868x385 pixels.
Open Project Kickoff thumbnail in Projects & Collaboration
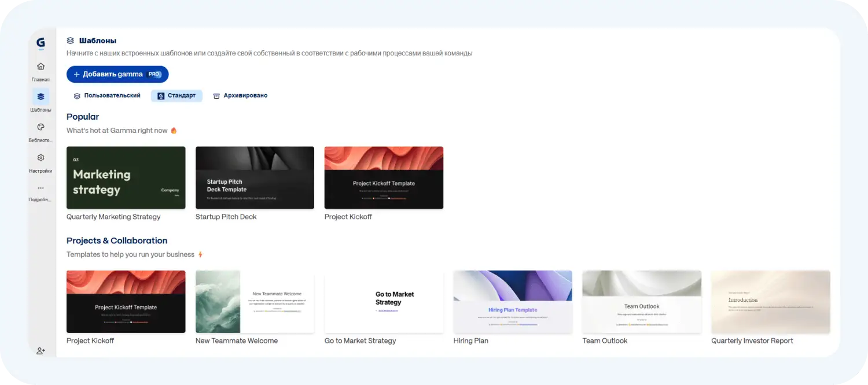pyautogui.click(x=126, y=302)
